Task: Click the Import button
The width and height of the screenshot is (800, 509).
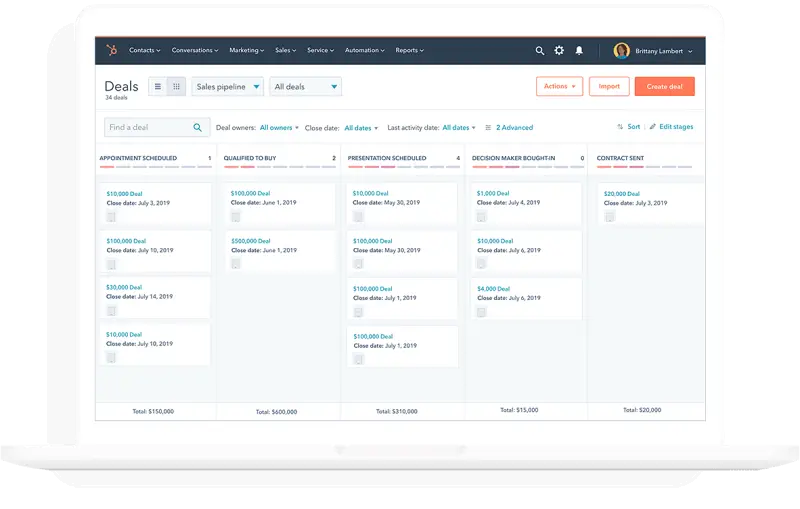Action: coord(609,86)
